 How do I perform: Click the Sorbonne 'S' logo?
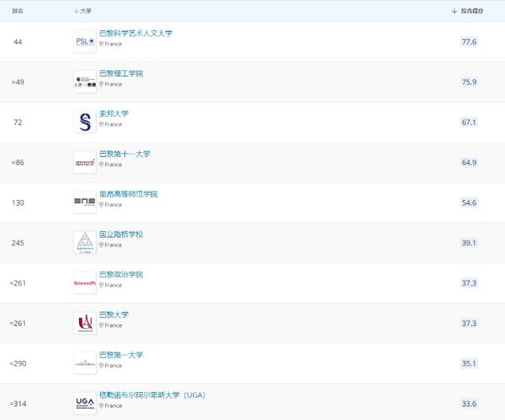pyautogui.click(x=85, y=122)
